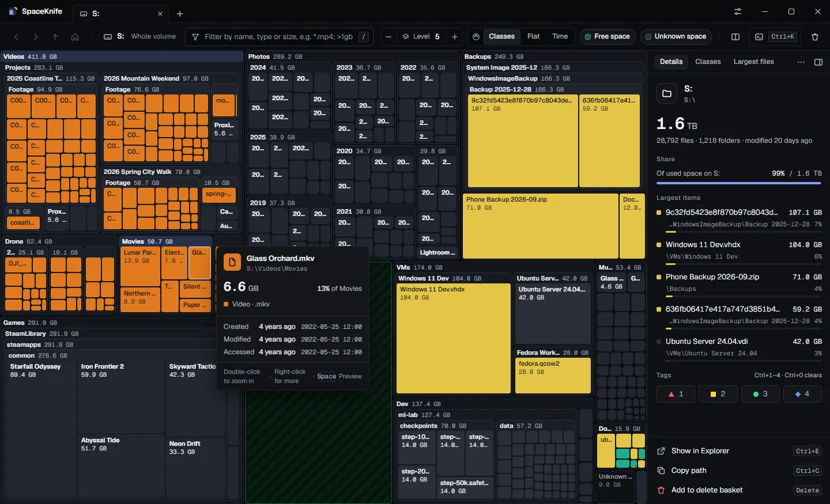Open the Classes tab in side panel

708,62
